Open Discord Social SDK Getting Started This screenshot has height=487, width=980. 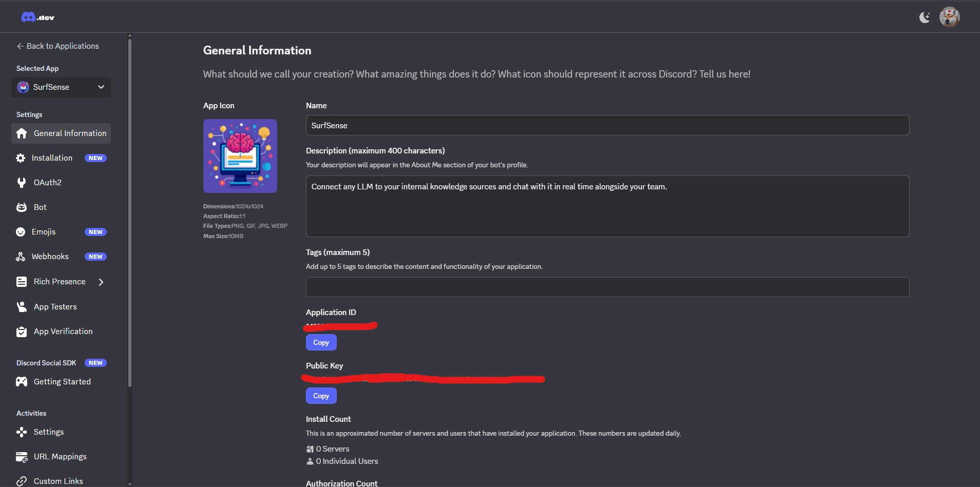pyautogui.click(x=62, y=381)
